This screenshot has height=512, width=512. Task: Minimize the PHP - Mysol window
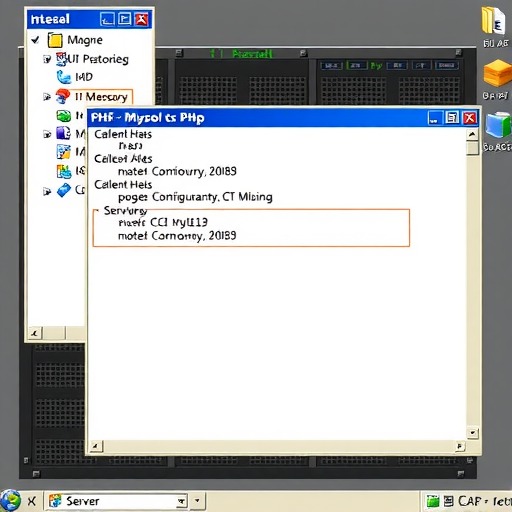(434, 118)
